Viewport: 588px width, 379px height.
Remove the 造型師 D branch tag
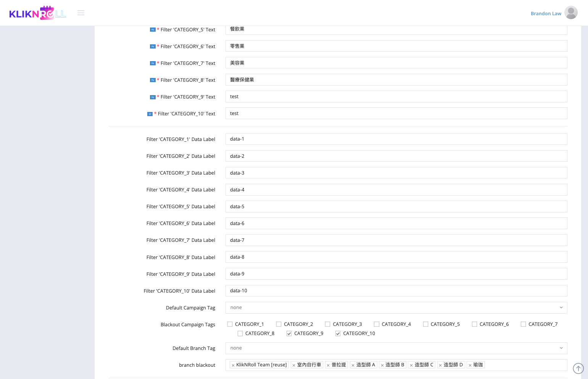pos(440,365)
